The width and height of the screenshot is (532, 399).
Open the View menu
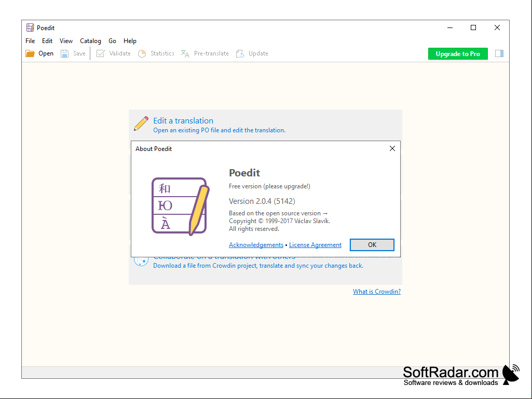[x=66, y=40]
